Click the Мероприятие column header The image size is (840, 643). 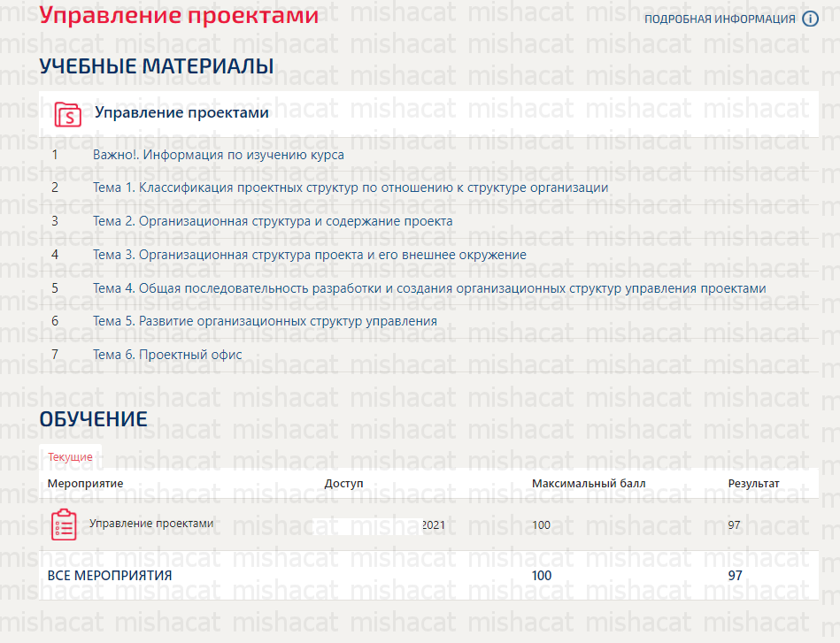pos(85,484)
